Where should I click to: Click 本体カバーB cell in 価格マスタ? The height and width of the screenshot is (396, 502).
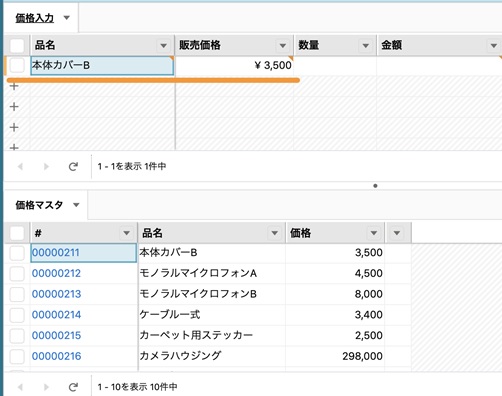(212, 253)
